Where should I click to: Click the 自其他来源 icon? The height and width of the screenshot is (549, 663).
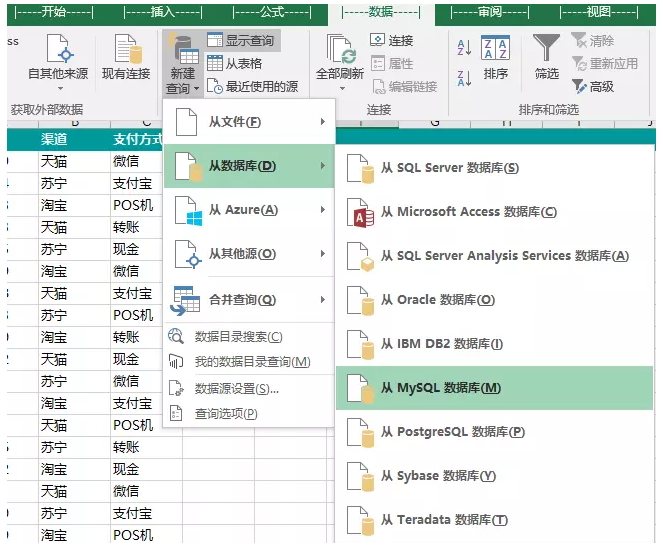[x=60, y=49]
